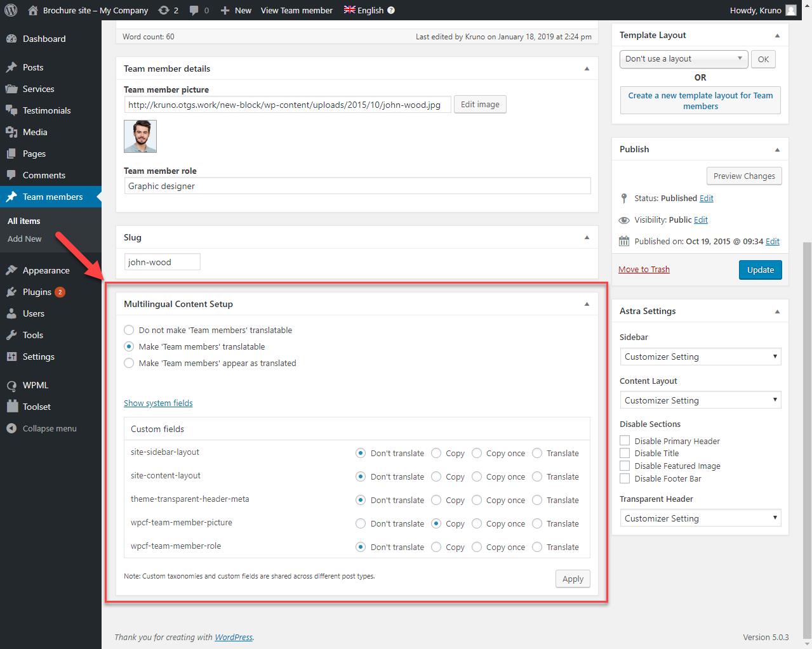Click the Collapse menu arrow icon
Viewport: 812px width, 649px height.
point(11,428)
